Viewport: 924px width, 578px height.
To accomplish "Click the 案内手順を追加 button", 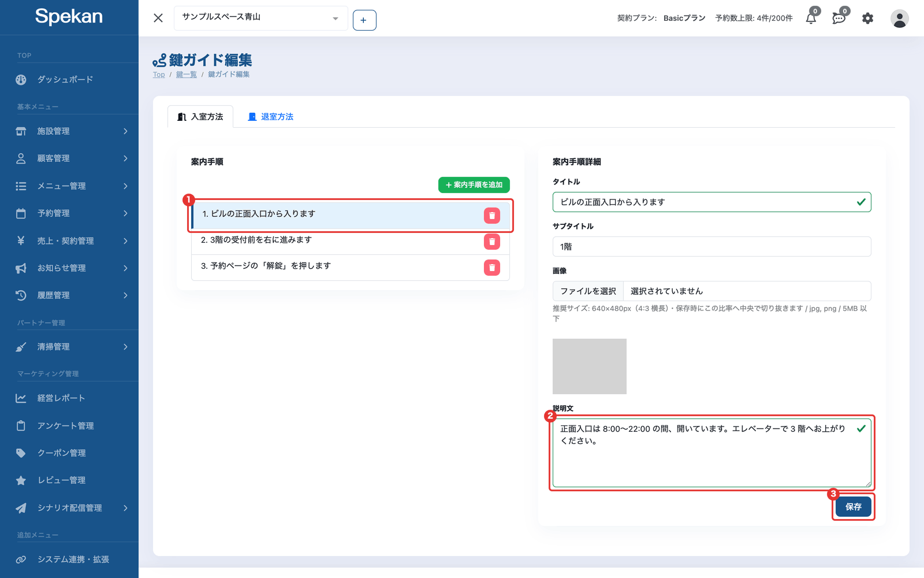I will point(474,185).
